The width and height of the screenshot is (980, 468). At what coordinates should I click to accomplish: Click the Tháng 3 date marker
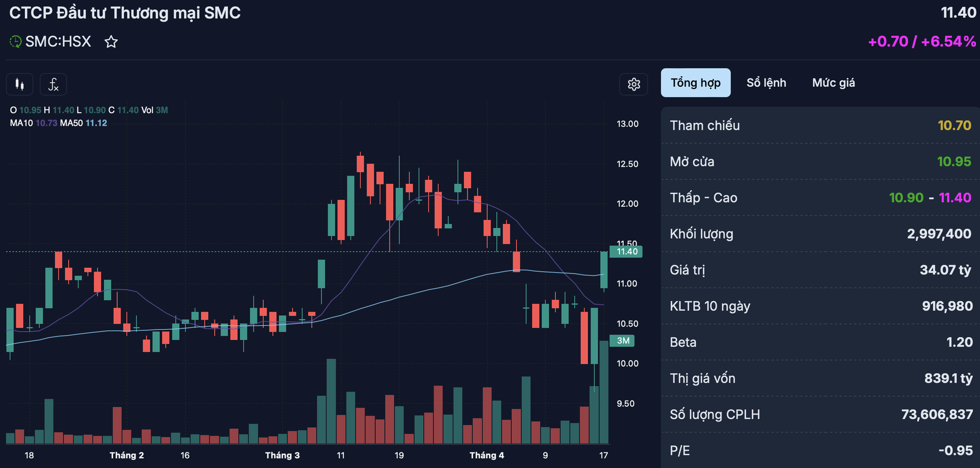(282, 455)
